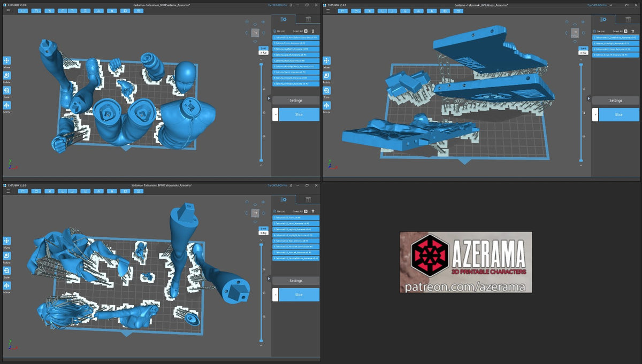Viewport: 642px width, 364px height.
Task: Click the layer height slider in Bases window
Action: coord(582,112)
